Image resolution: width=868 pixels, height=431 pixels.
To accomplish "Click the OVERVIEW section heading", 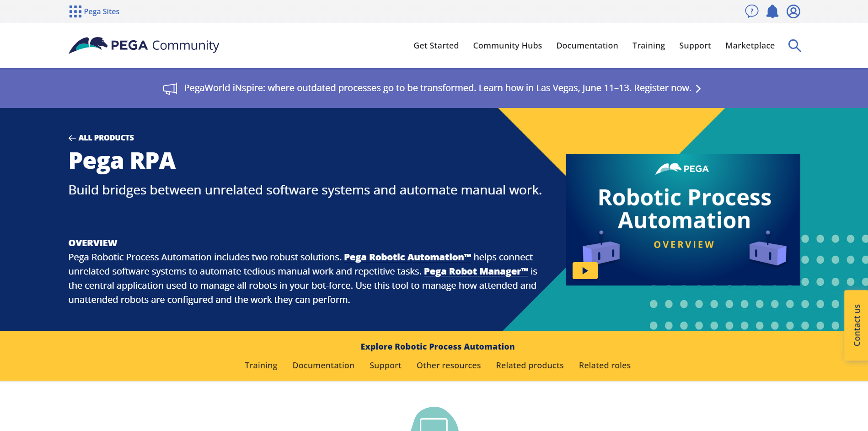I will [x=93, y=243].
